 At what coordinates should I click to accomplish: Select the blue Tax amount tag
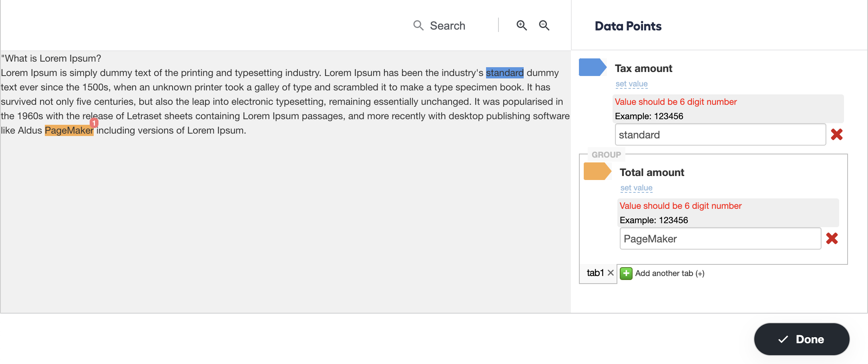593,67
